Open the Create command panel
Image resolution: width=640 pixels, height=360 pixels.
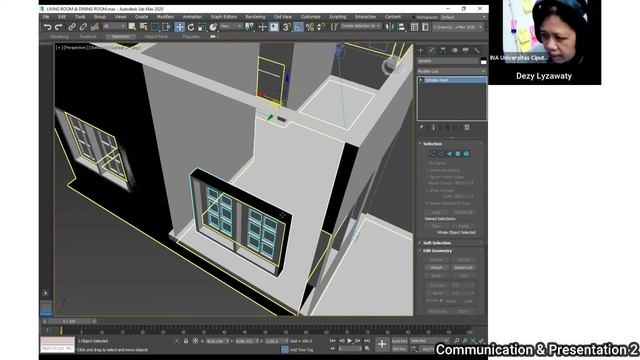click(420, 50)
